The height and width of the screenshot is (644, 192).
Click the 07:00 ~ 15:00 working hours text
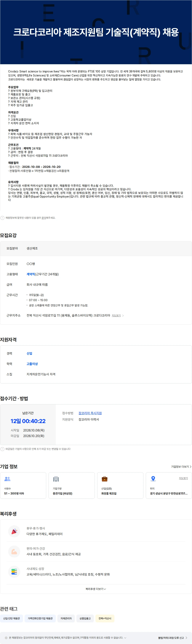38,300
